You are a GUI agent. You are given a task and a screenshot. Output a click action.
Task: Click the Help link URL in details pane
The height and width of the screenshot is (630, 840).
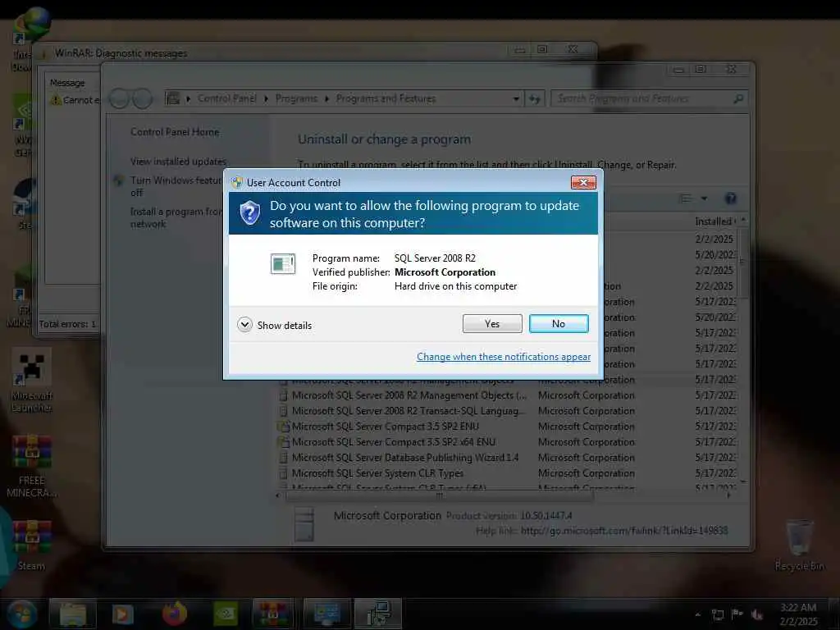[x=624, y=531]
